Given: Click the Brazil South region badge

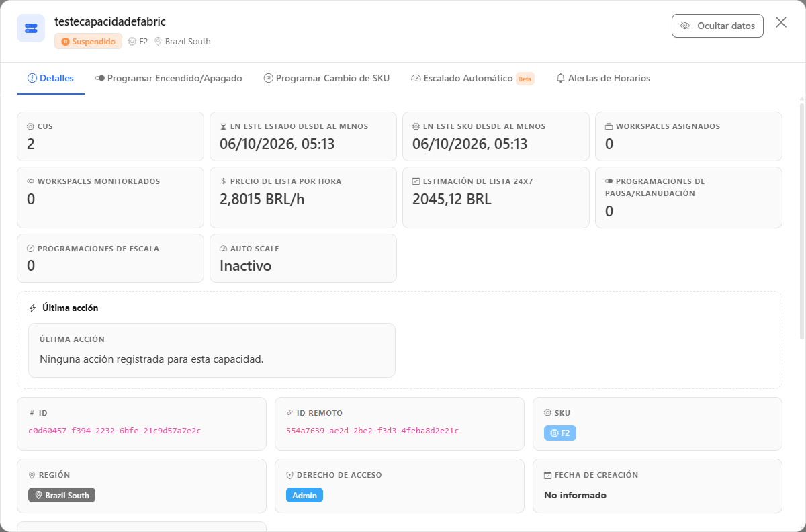Looking at the screenshot, I should pyautogui.click(x=62, y=495).
